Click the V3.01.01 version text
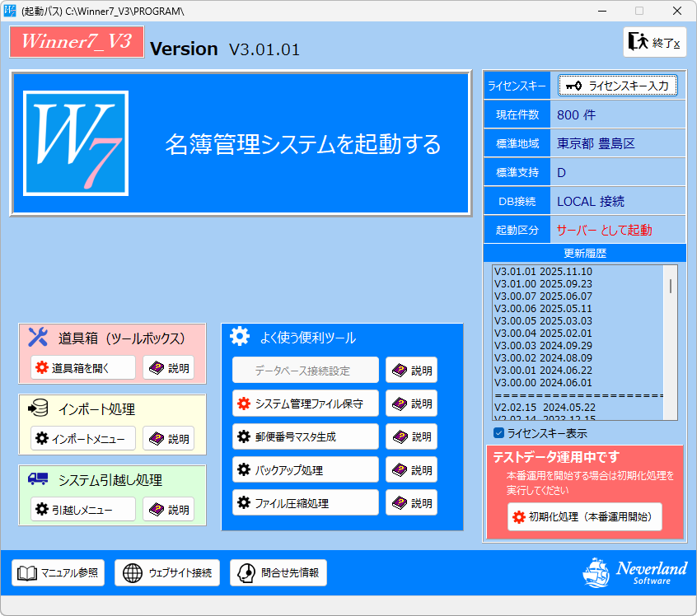Image resolution: width=697 pixels, height=616 pixels. coord(264,49)
